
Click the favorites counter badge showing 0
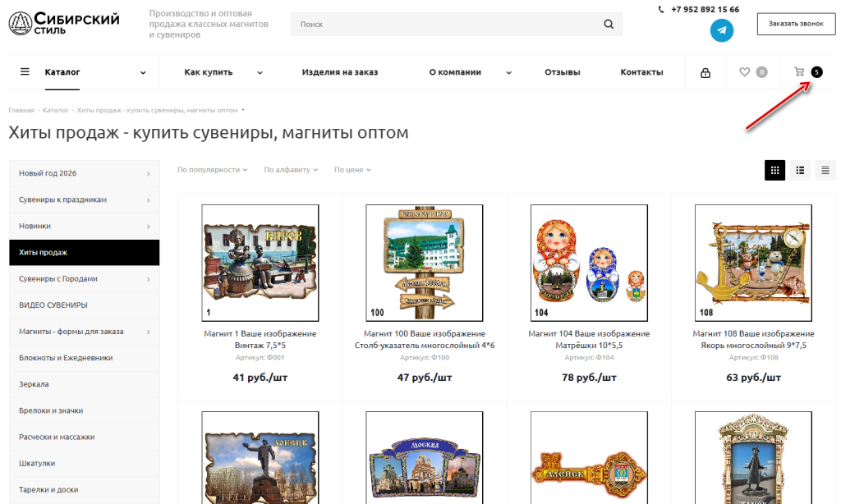pyautogui.click(x=761, y=72)
